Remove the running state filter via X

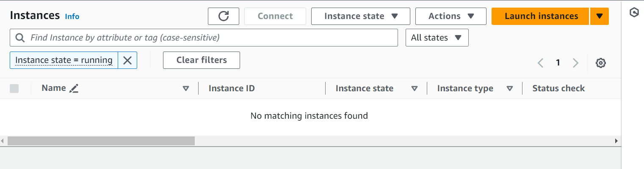[127, 60]
